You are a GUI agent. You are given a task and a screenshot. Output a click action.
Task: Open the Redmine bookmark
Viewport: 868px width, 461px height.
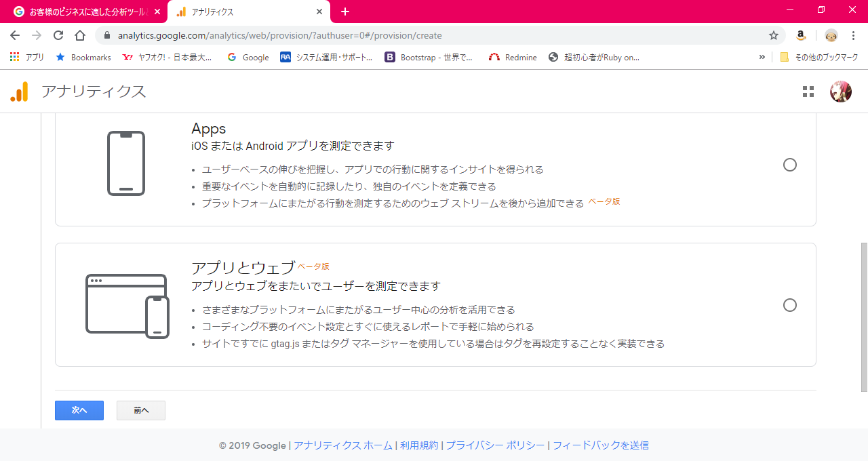(x=513, y=58)
